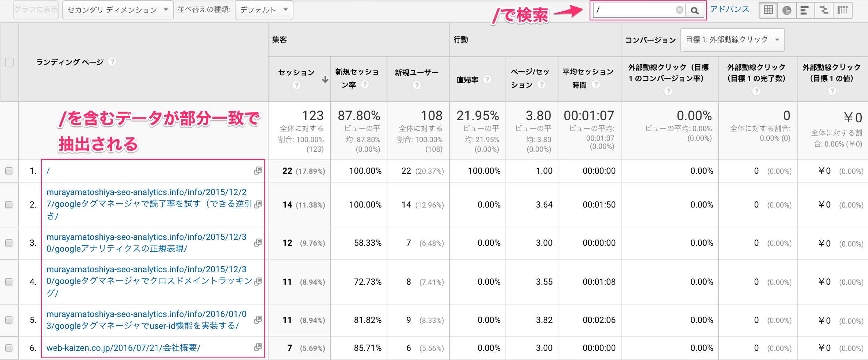Screen dimensions: 868x360
Task: Click アドバンス advanced filter link
Action: click(729, 10)
